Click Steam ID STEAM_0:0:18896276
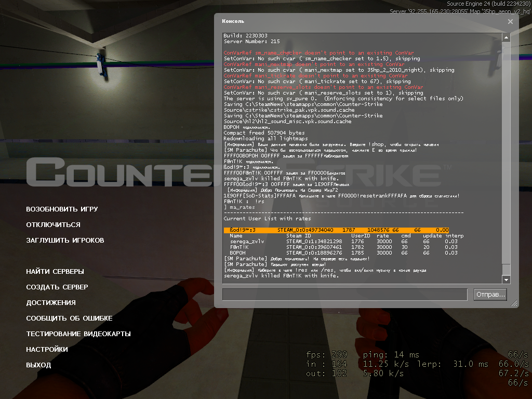 314,253
